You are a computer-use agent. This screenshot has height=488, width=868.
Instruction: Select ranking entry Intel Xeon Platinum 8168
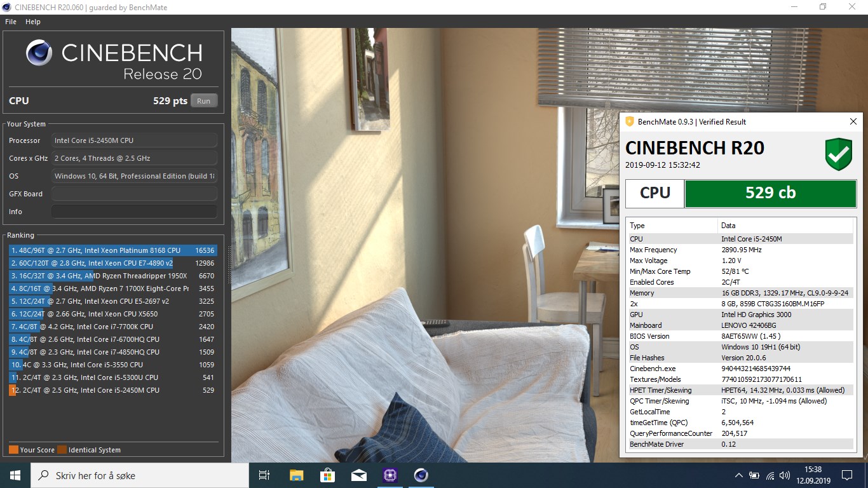pyautogui.click(x=112, y=250)
